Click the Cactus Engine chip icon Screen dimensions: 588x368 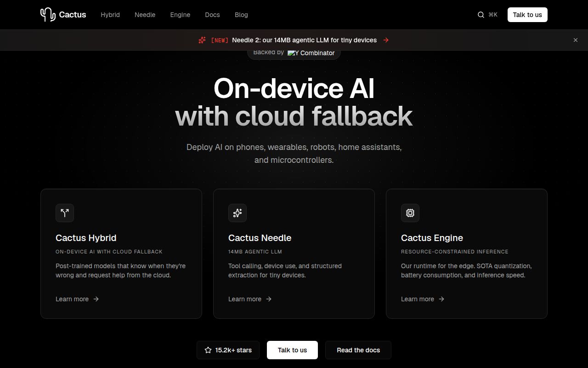(x=410, y=213)
